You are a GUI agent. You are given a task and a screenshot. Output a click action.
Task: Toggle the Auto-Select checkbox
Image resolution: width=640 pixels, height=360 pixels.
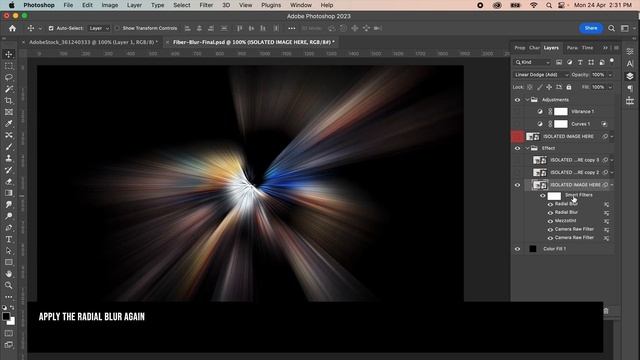coord(51,28)
